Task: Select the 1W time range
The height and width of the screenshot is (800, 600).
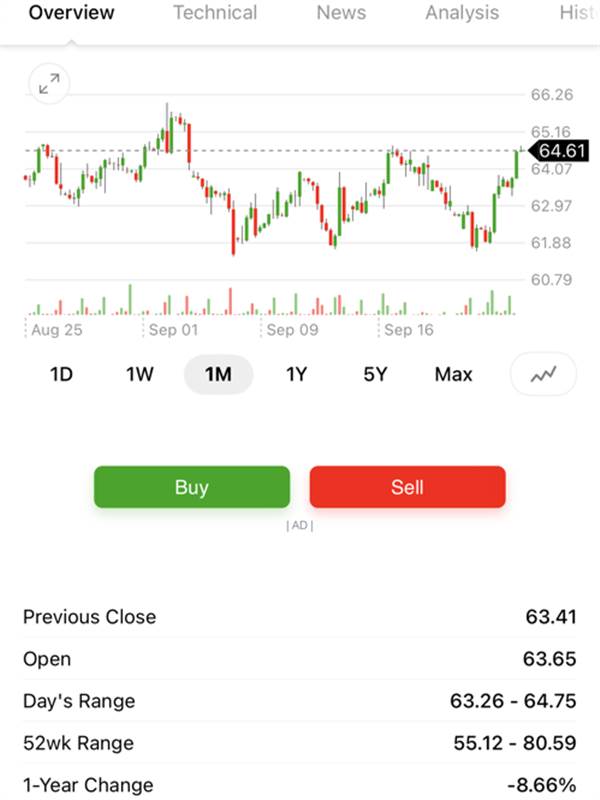Action: 139,374
